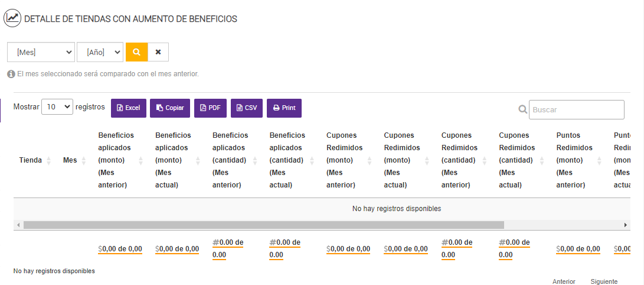Open the [Año] year dropdown
The height and width of the screenshot is (285, 644).
[100, 52]
